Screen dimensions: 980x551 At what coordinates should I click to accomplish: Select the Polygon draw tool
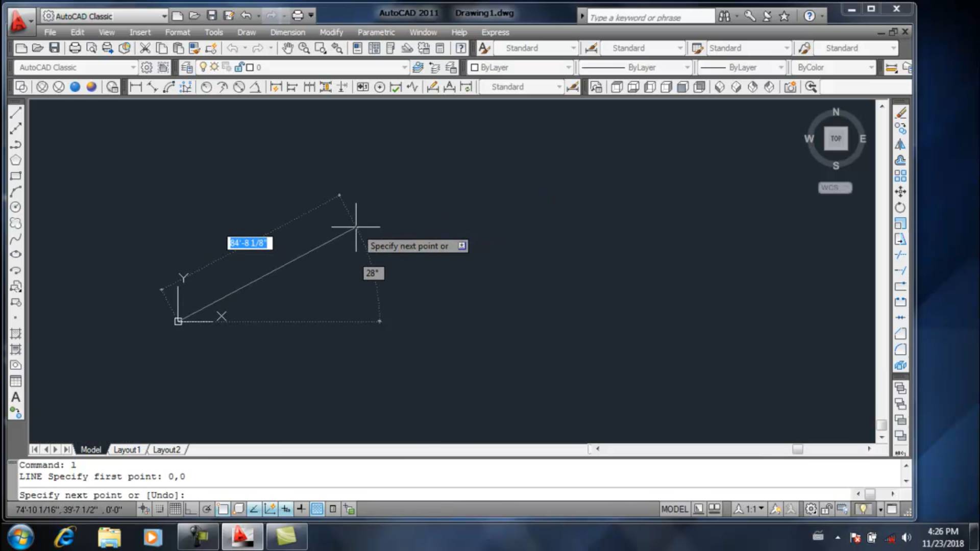[x=16, y=160]
